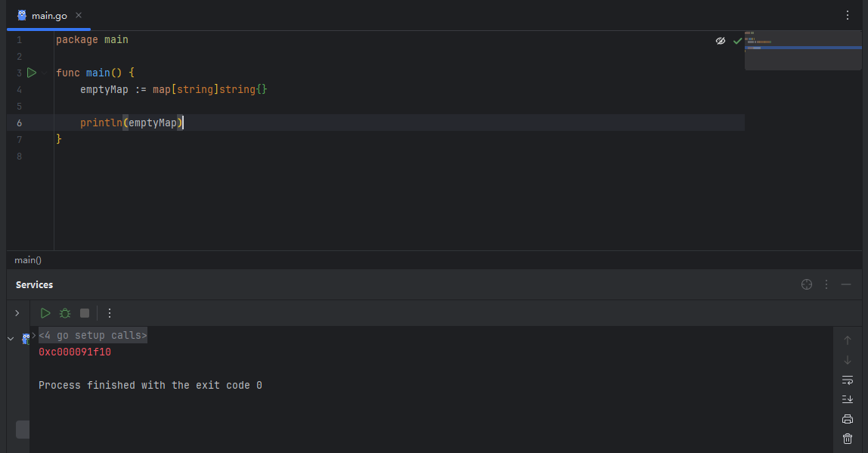Toggle scroll to end of console
The width and height of the screenshot is (868, 453).
pos(848,399)
